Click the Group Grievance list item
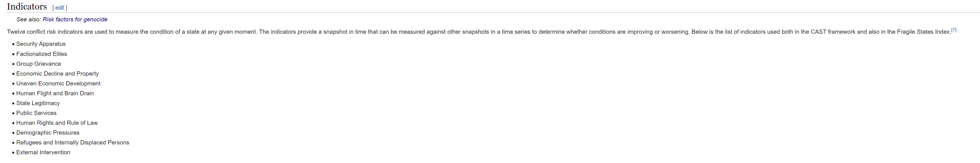980x163 pixels. 39,64
